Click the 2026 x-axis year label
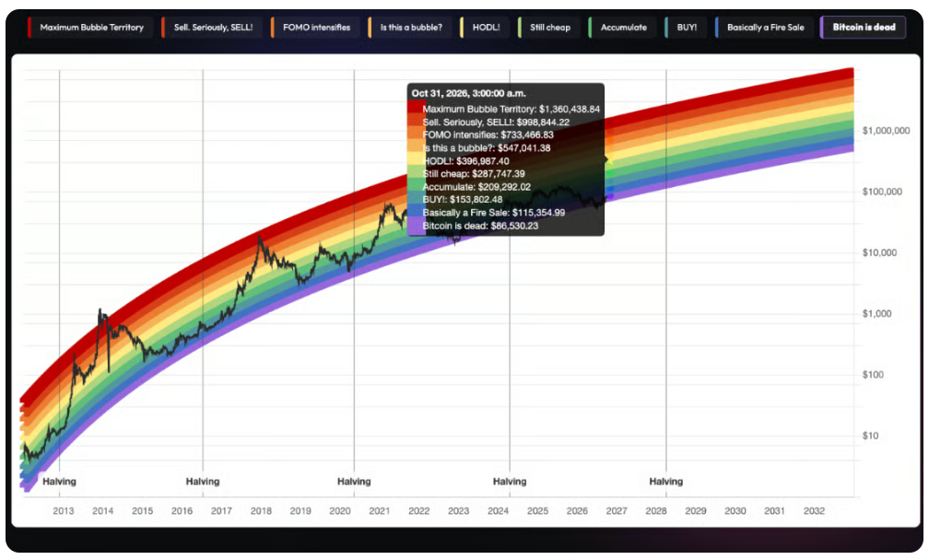929x560 pixels. 577,510
